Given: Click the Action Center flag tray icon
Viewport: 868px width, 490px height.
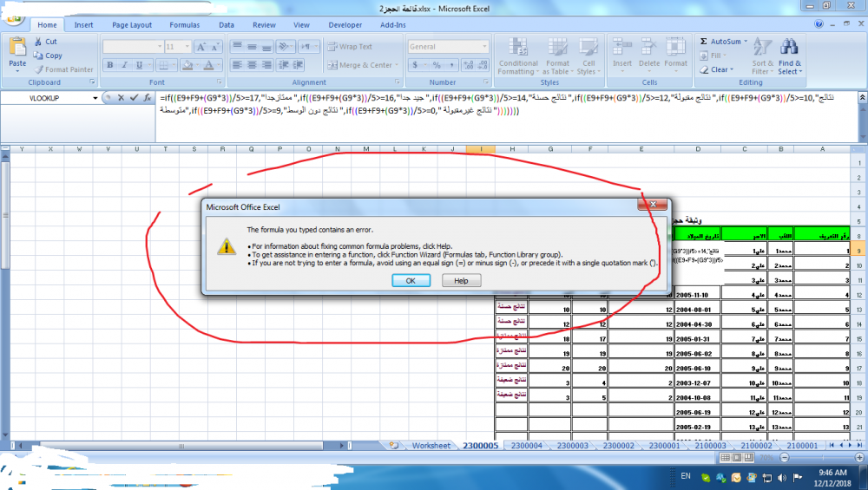Looking at the screenshot, I should 797,477.
